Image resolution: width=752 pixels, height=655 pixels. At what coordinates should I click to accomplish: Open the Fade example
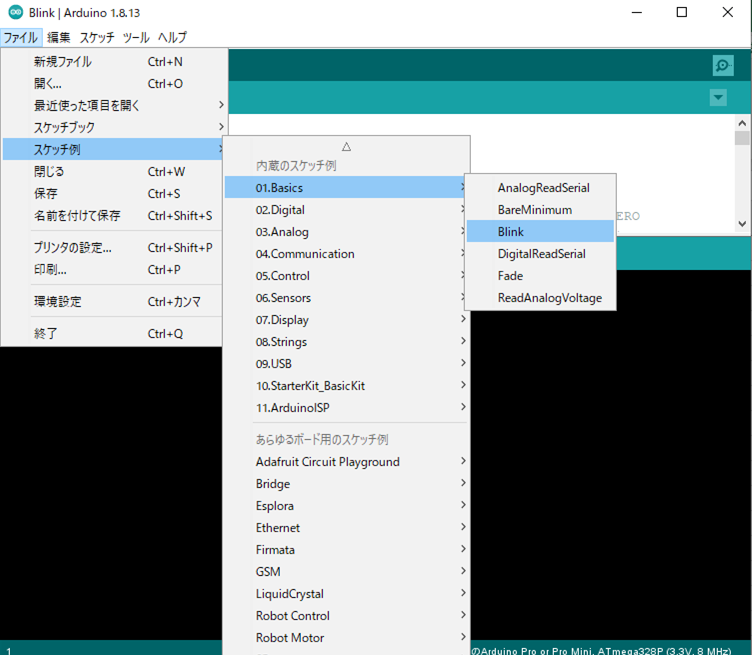pyautogui.click(x=540, y=276)
